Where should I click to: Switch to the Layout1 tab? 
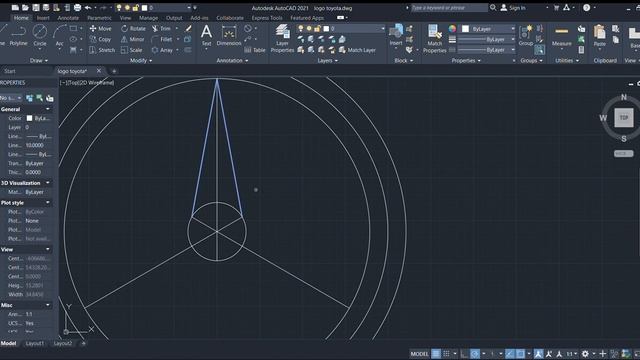35,343
